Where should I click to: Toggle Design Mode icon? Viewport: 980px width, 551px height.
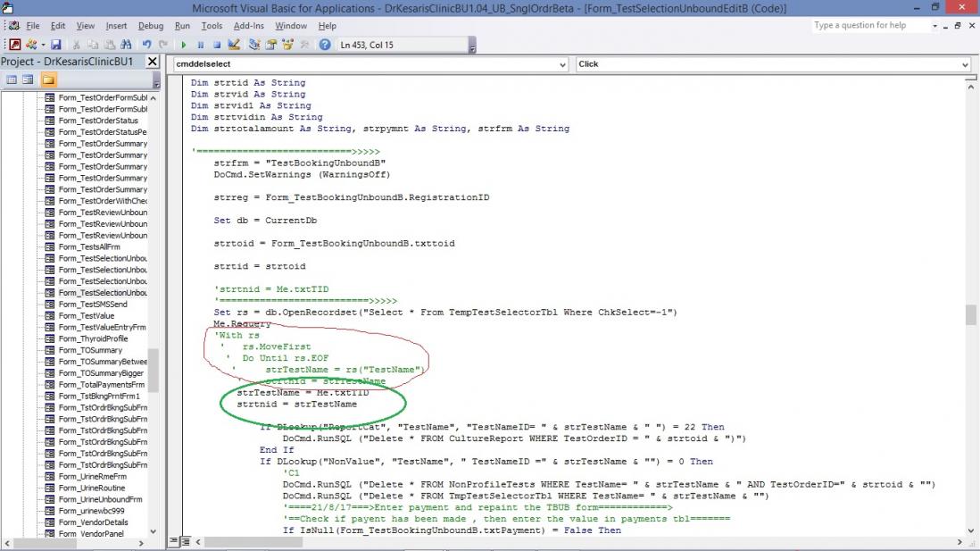coord(234,45)
